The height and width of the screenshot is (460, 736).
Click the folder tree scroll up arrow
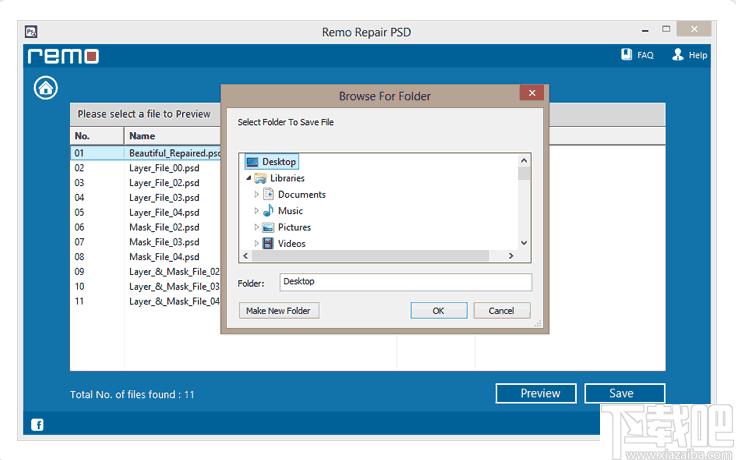click(x=524, y=161)
